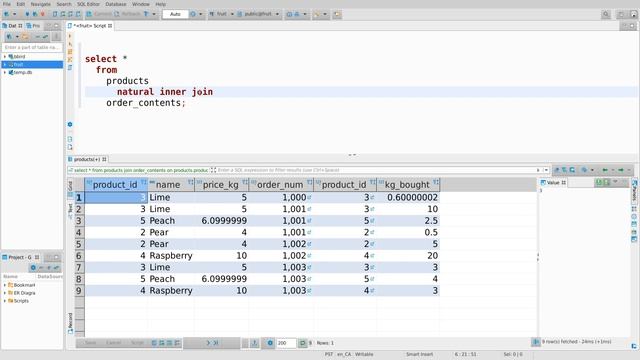Expand the fruit connection node
The width and height of the screenshot is (640, 360).
pyautogui.click(x=5, y=64)
